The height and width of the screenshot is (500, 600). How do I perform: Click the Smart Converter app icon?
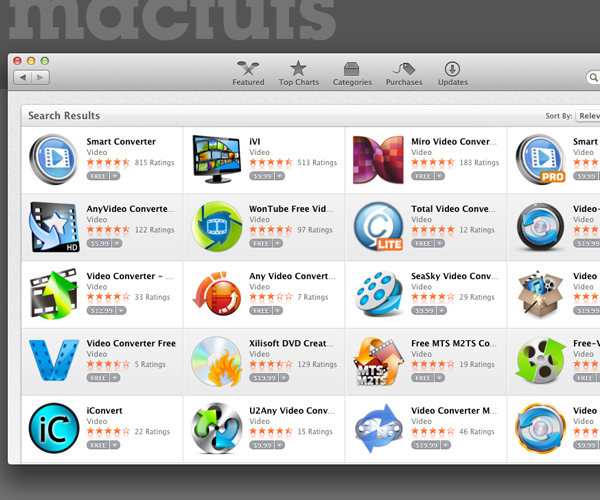[54, 159]
